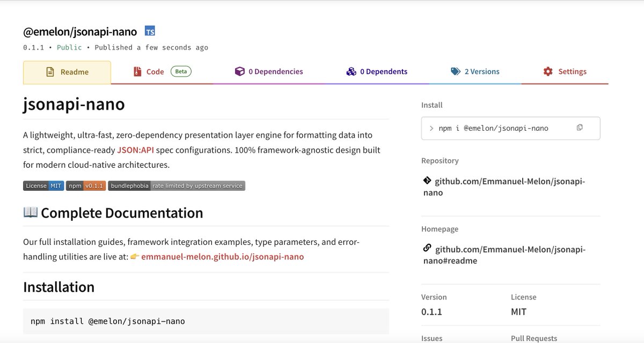Click the Code tab file icon
Image resolution: width=644 pixels, height=343 pixels.
point(137,71)
